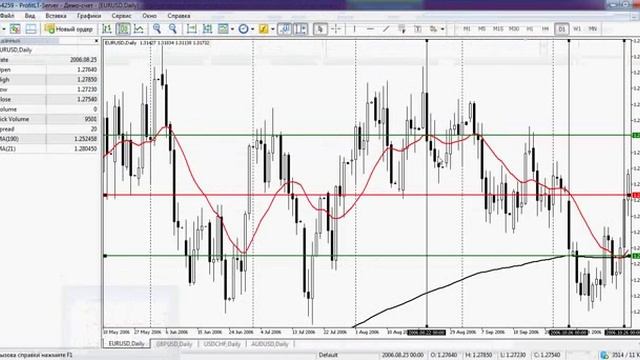Select the horizontal line drawing tool

[370, 29]
